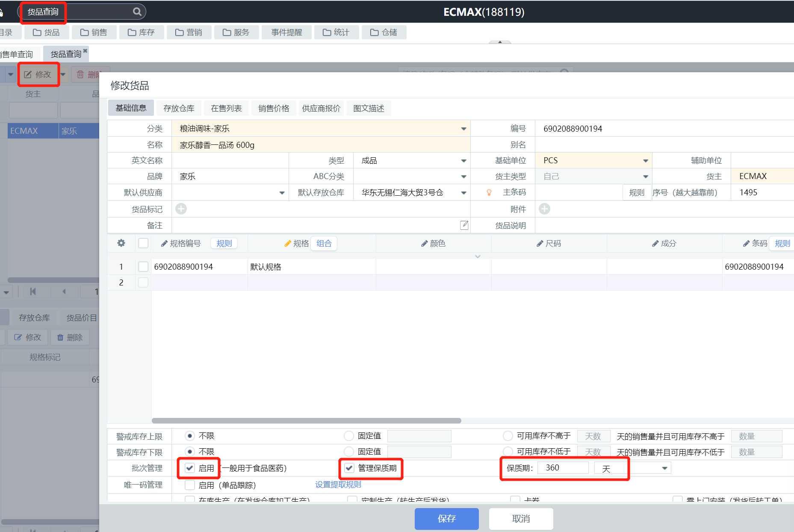
Task: Click the pencil icon beside 成分 header
Action: tap(655, 244)
